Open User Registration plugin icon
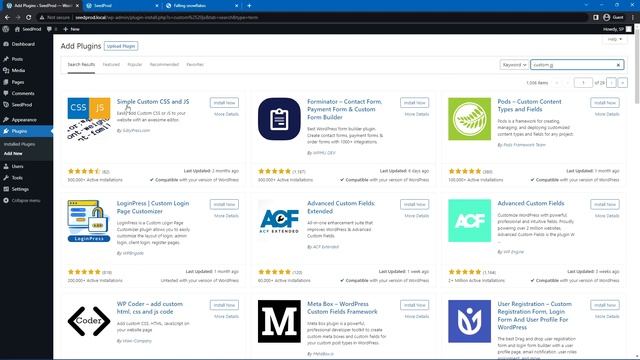640x360 pixels. click(x=469, y=321)
